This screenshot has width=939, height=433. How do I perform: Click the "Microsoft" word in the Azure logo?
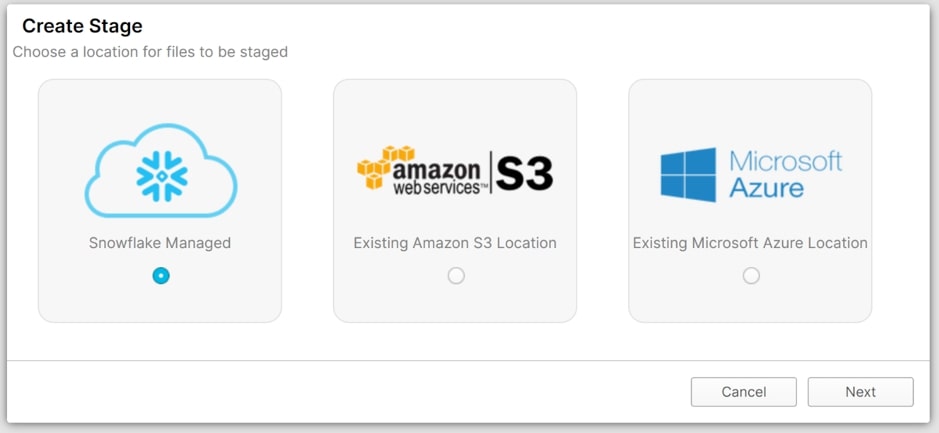(x=786, y=161)
